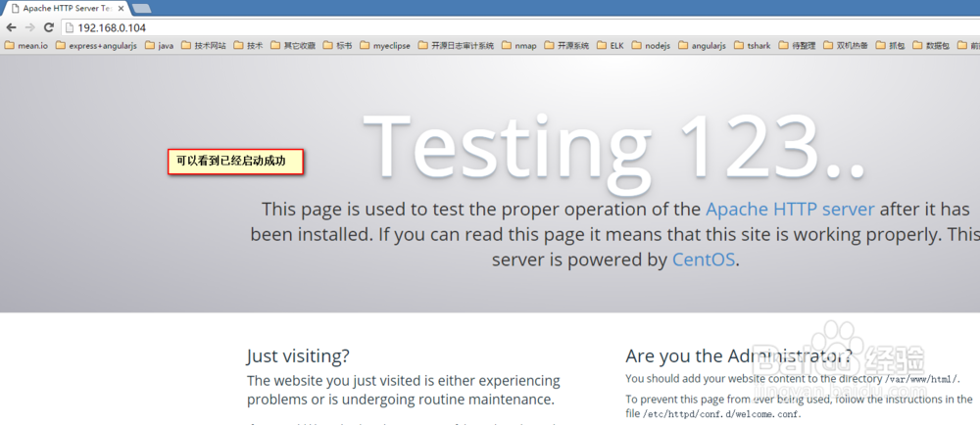Select the Apache HTTP Server Test tab
Viewport: 980px width, 425px height.
click(67, 9)
